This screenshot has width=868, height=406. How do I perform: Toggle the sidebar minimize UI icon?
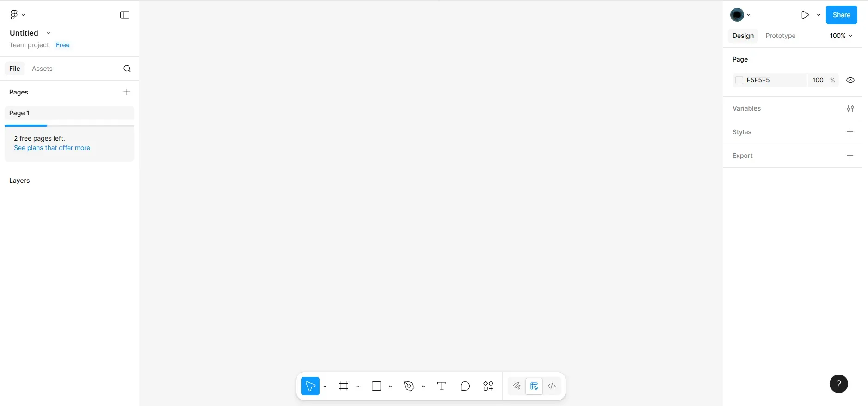click(x=125, y=15)
